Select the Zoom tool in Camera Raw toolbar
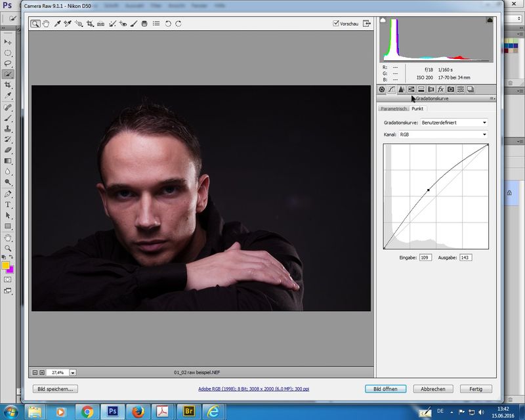The height and width of the screenshot is (420, 525). coord(35,24)
